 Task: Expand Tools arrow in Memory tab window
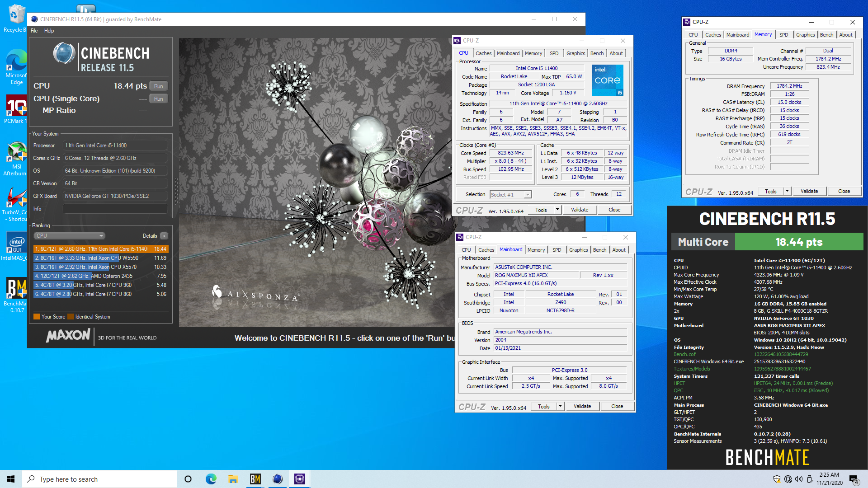pos(787,191)
